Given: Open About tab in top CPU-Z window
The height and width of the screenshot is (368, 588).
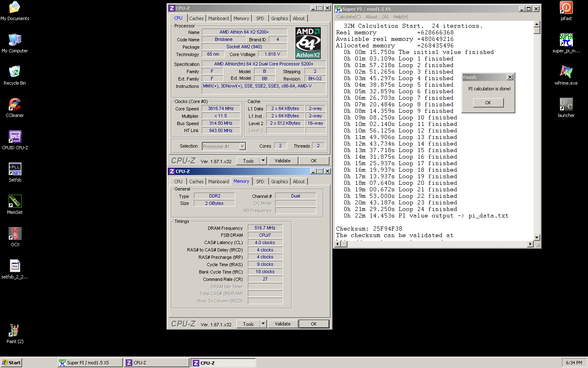Looking at the screenshot, I should (x=298, y=18).
